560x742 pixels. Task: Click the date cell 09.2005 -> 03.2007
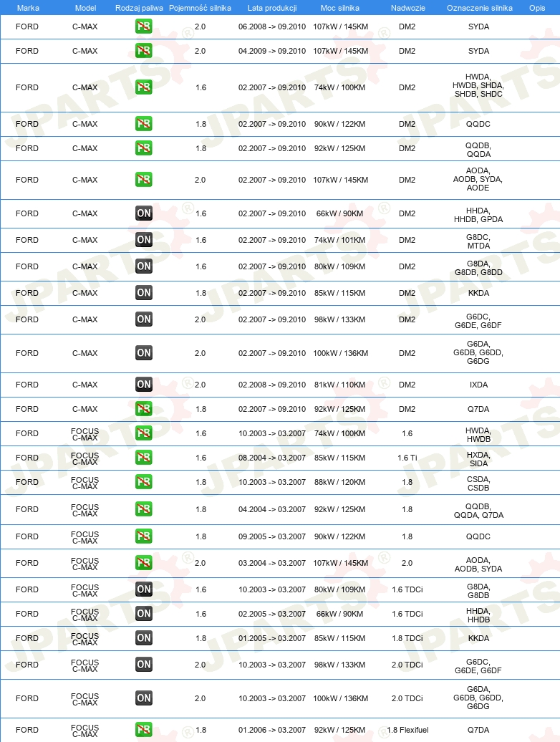point(272,536)
